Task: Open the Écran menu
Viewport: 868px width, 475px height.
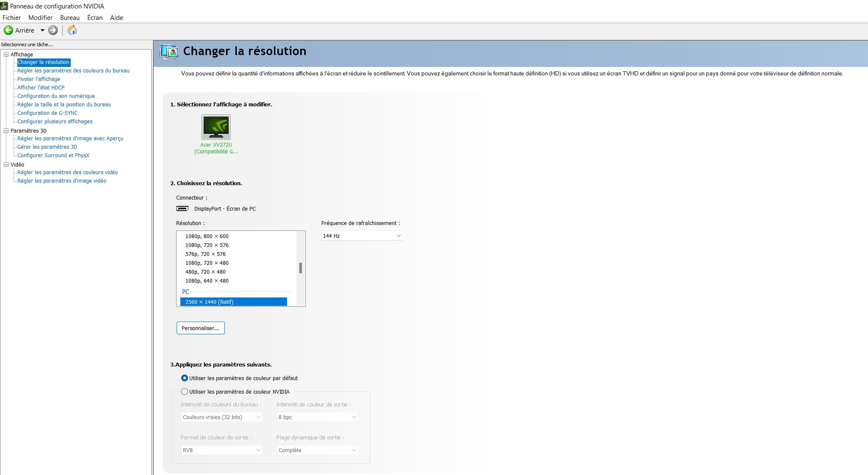Action: coord(95,18)
